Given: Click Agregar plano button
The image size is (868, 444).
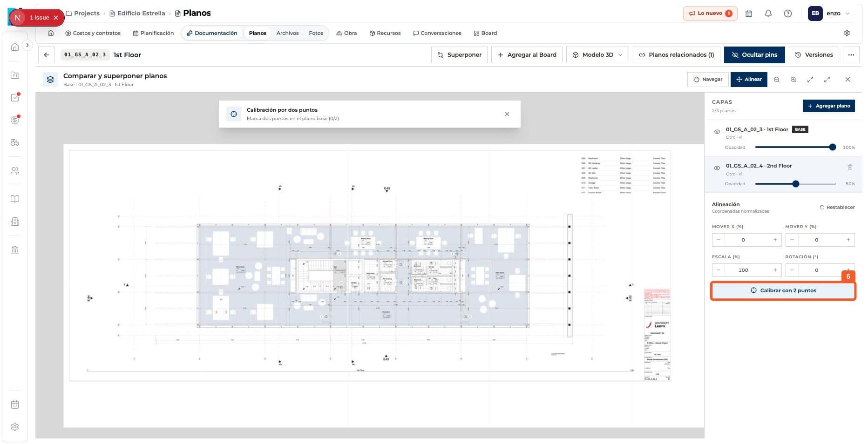Looking at the screenshot, I should (x=828, y=106).
